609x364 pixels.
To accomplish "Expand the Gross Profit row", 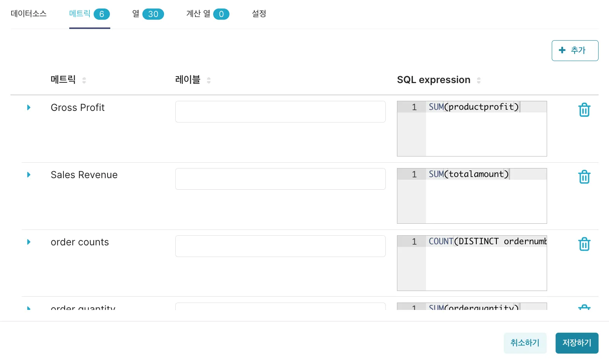I will [x=29, y=107].
